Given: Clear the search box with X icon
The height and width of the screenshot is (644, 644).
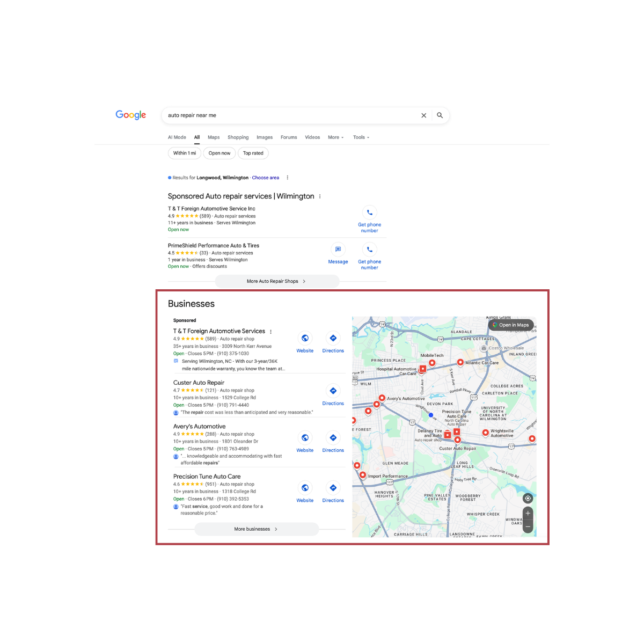Looking at the screenshot, I should [423, 115].
